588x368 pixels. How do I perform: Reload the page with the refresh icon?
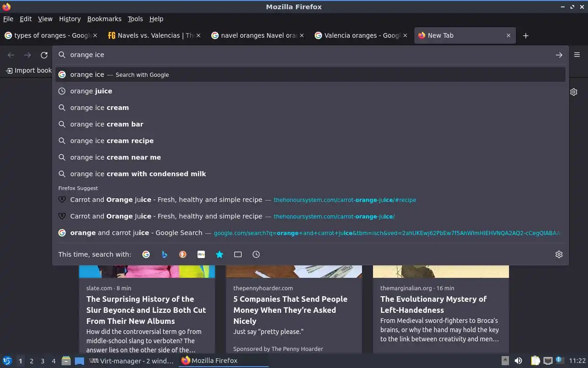tap(44, 55)
